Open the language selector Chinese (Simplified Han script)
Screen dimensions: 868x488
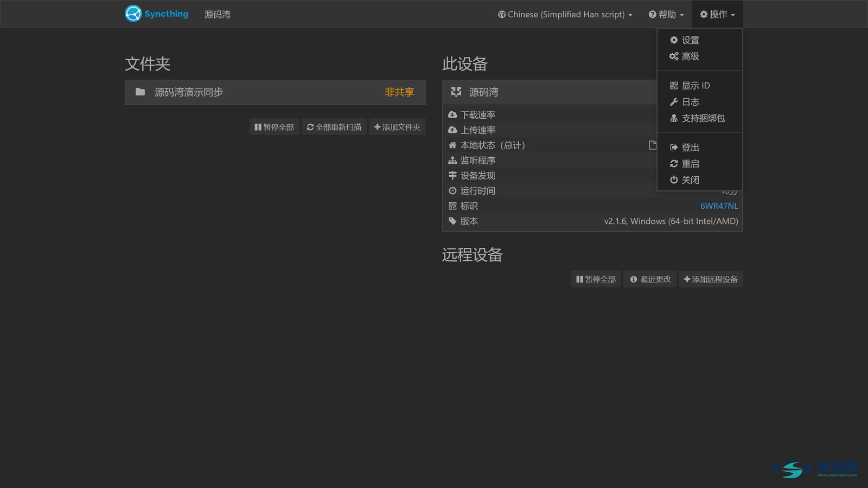click(565, 14)
